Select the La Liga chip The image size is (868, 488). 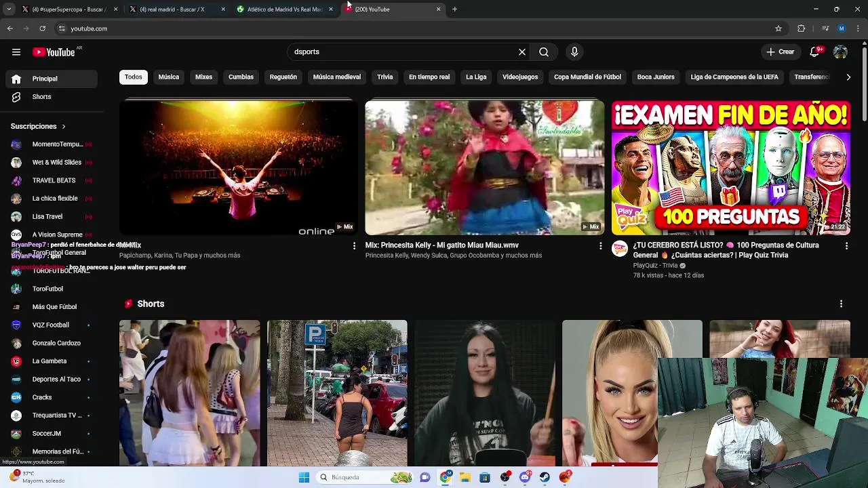476,77
